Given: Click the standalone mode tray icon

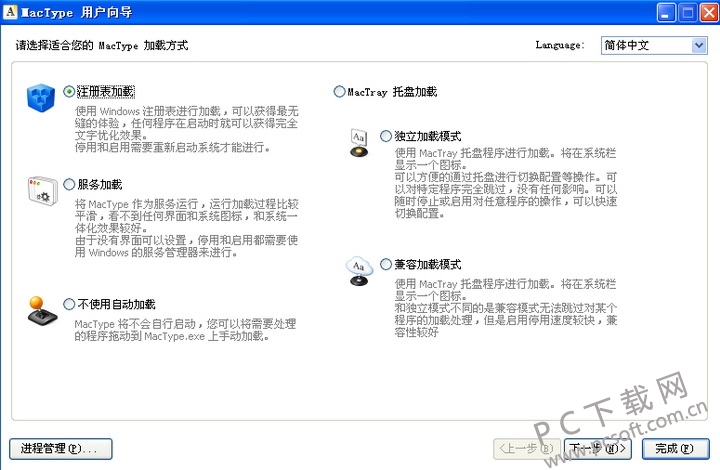Looking at the screenshot, I should pyautogui.click(x=359, y=143).
